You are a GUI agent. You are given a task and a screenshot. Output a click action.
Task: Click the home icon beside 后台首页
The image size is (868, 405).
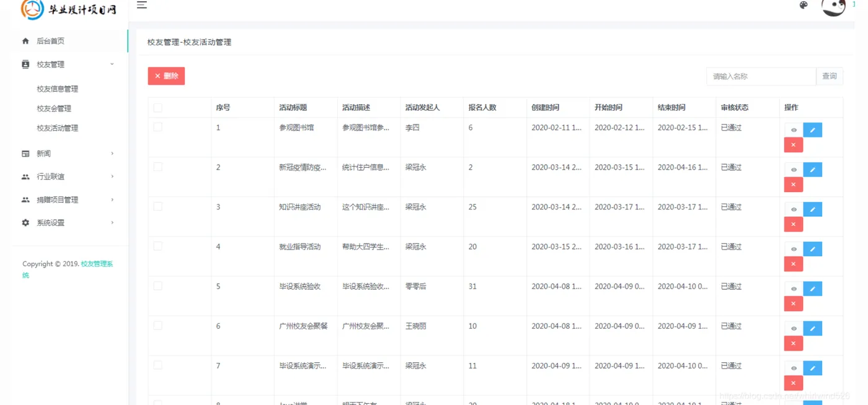click(25, 41)
